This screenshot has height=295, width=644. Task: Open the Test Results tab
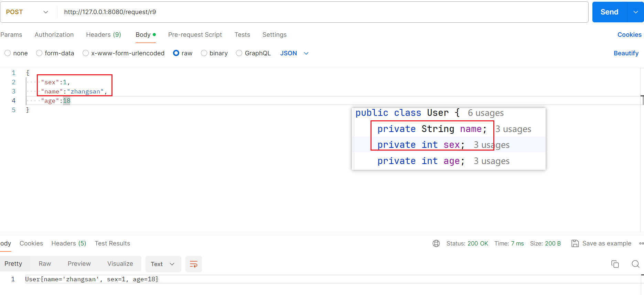pos(112,243)
